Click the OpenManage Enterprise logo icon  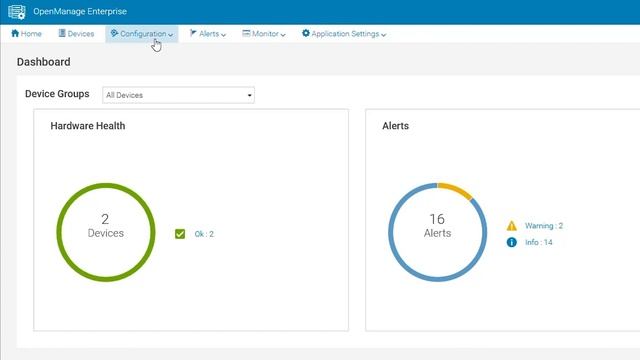[x=17, y=12]
